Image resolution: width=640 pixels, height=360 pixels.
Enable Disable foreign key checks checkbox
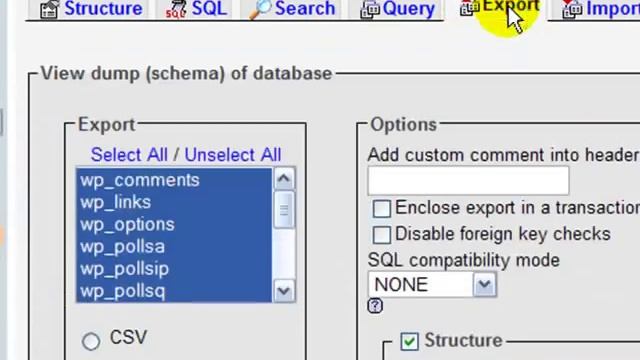(382, 235)
